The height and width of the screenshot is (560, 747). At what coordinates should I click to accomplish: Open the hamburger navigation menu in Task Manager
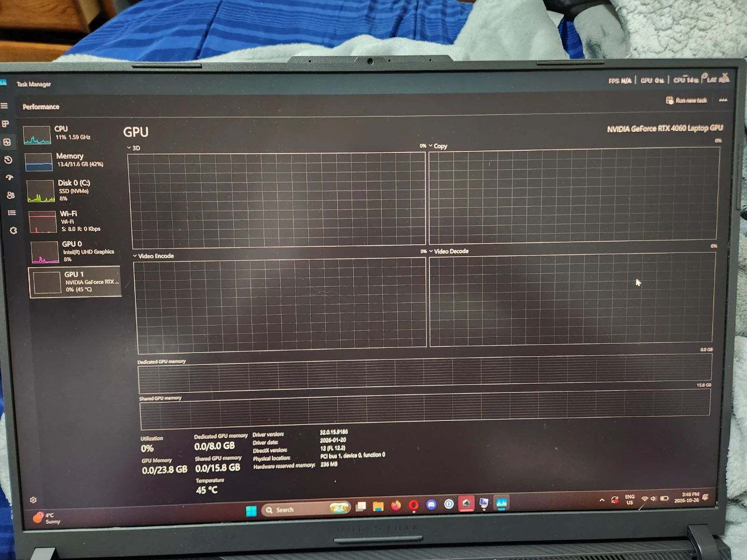point(4,106)
